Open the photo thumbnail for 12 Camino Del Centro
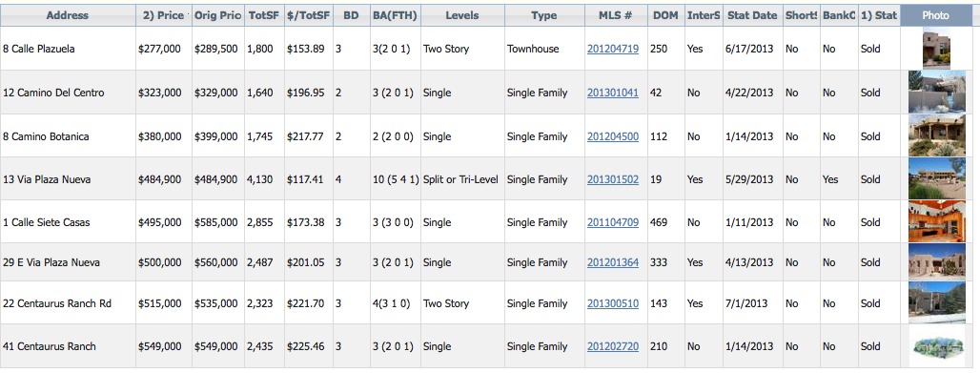Image resolution: width=980 pixels, height=373 pixels. coord(936,92)
